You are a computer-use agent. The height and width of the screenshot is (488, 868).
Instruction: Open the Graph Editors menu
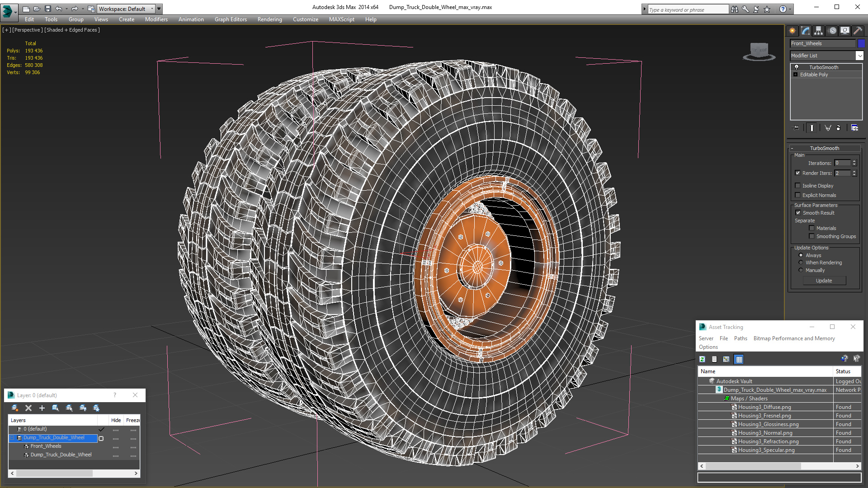pyautogui.click(x=231, y=19)
